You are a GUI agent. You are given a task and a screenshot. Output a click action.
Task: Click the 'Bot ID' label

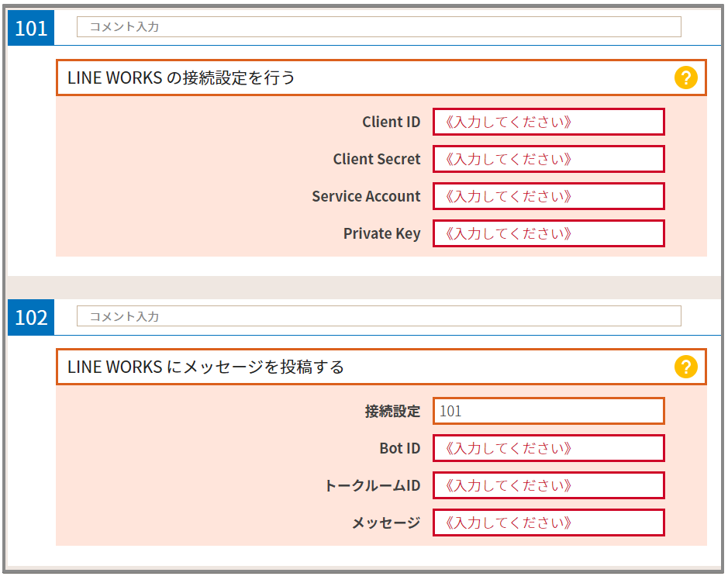(400, 448)
